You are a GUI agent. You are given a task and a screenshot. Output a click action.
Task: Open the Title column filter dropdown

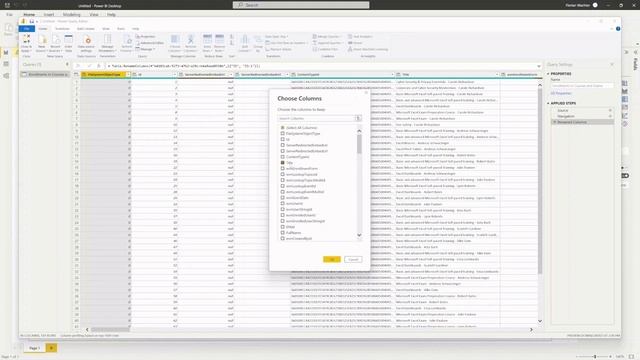click(x=497, y=75)
